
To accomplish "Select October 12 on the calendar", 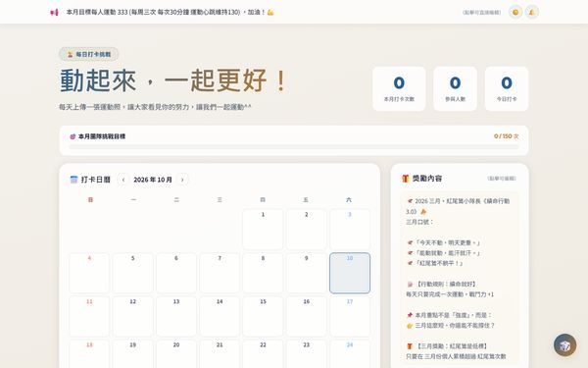I will tap(132, 317).
